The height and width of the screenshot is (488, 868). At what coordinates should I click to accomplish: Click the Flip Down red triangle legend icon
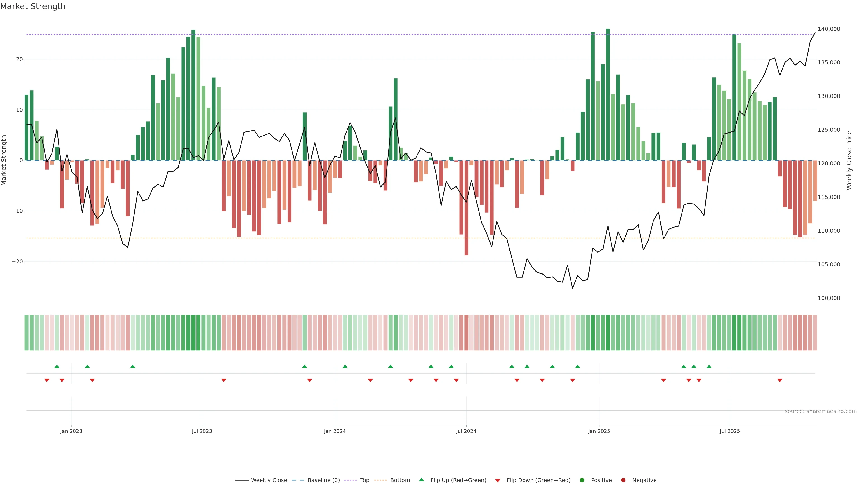(498, 481)
